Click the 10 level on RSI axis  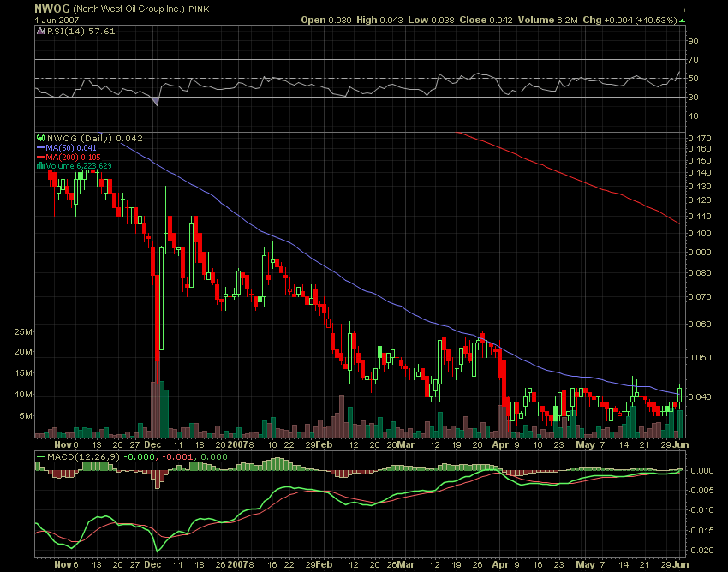(693, 116)
